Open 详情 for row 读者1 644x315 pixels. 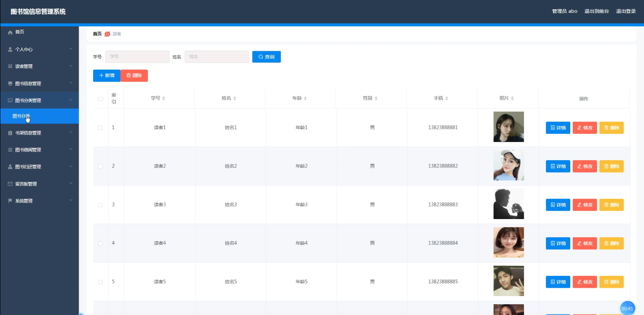tap(558, 128)
